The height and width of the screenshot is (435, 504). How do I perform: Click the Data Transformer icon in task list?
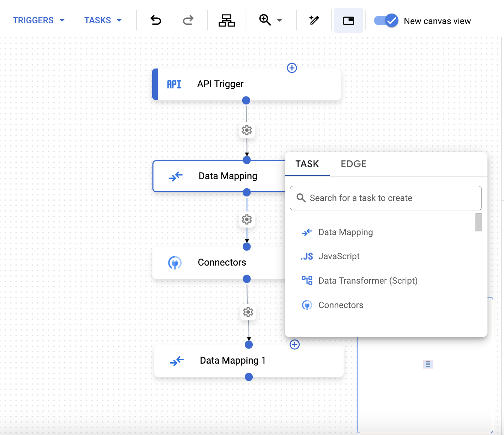coord(307,281)
